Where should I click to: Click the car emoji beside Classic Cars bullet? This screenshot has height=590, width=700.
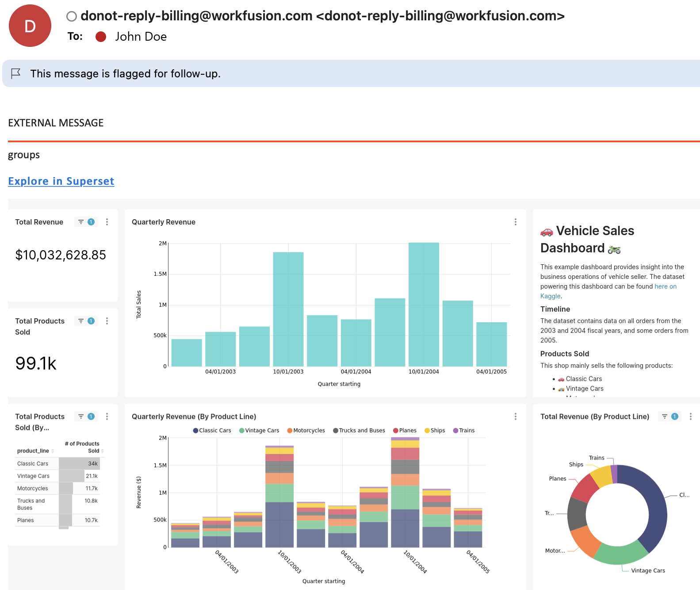[x=561, y=379]
